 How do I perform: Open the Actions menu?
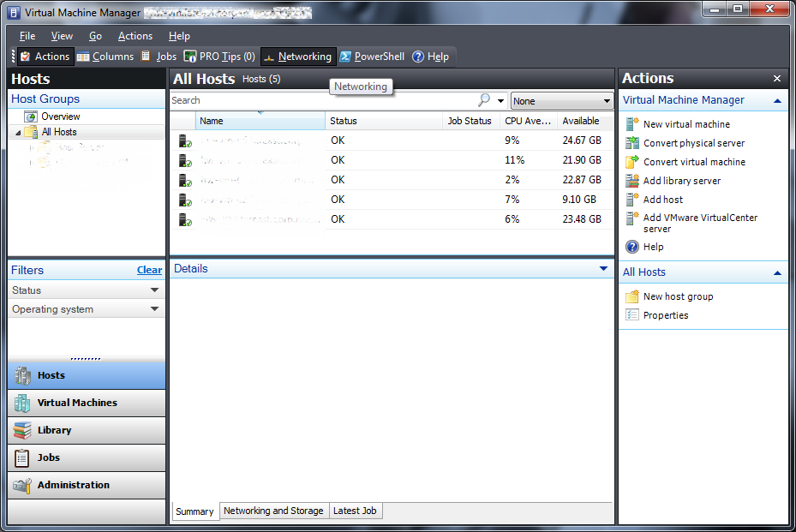click(x=135, y=36)
